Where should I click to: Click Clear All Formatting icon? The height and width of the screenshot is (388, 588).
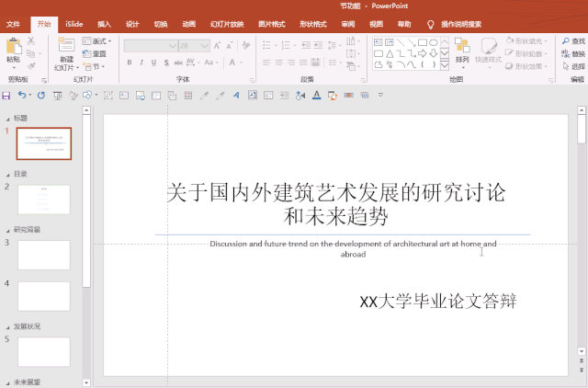pyautogui.click(x=246, y=46)
